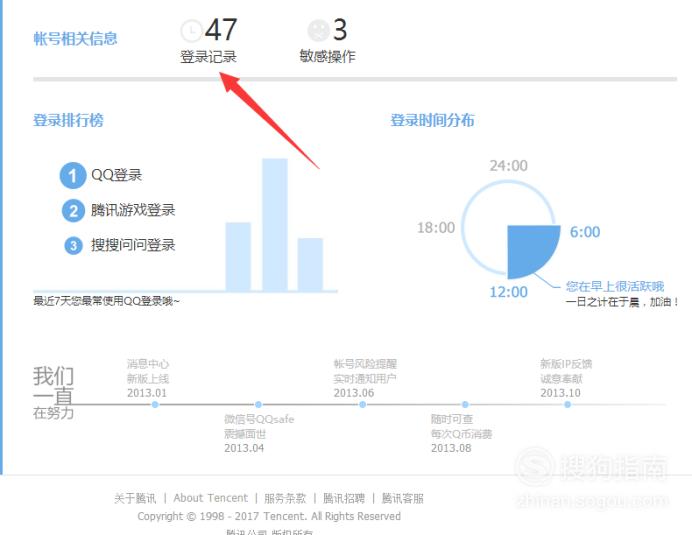Screen dimensions: 692x535
Task: Open the 腾讯客服 footer link
Action: click(402, 498)
